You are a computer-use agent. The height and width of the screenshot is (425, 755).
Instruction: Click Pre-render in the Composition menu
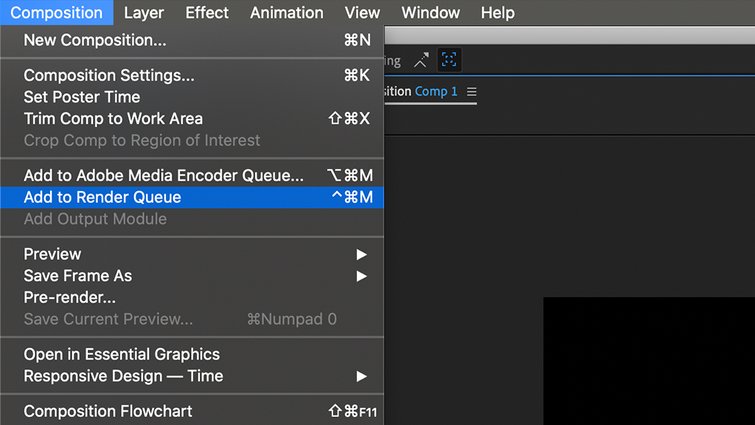[192, 297]
